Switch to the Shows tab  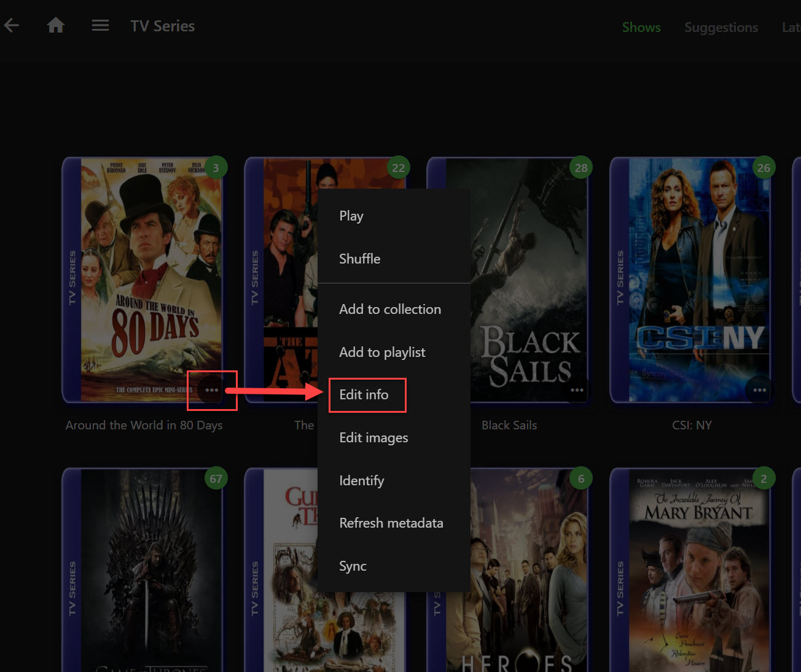[x=641, y=27]
